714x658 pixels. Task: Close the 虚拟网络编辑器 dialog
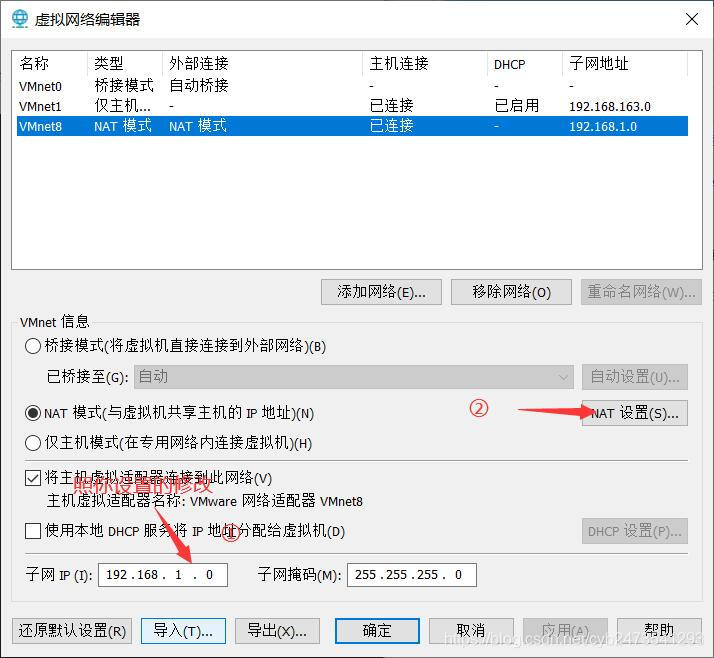(692, 19)
